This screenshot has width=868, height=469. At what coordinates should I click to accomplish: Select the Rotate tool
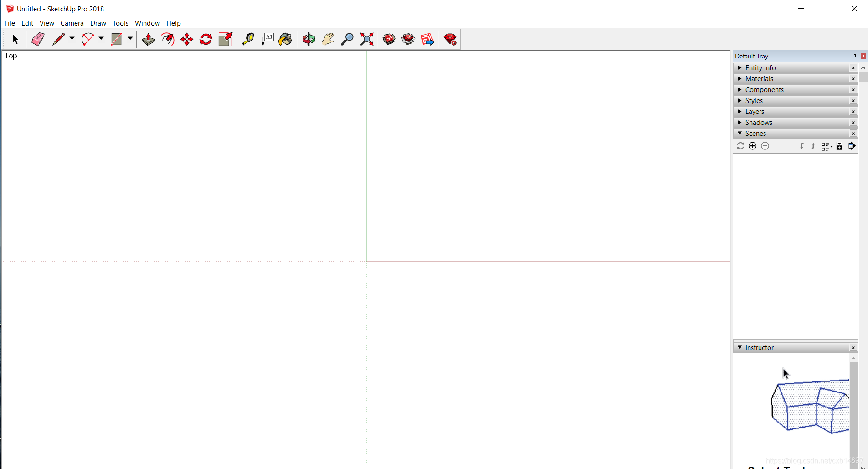pyautogui.click(x=206, y=39)
